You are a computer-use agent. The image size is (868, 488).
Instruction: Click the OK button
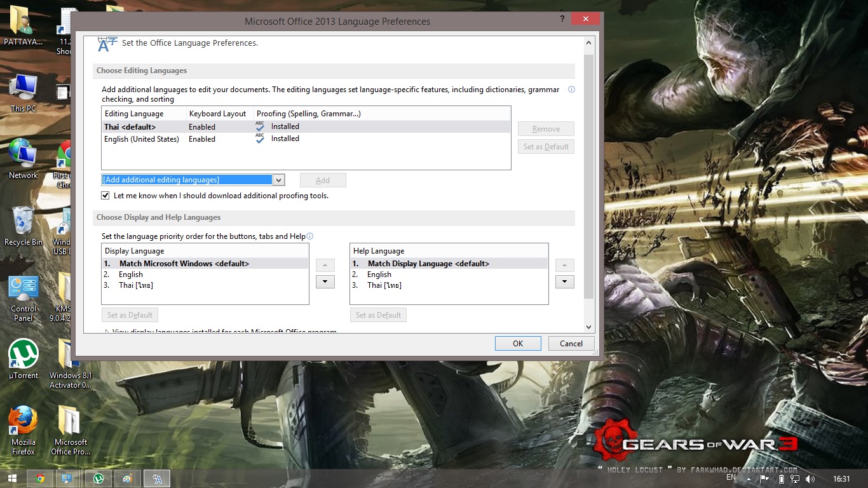[518, 343]
